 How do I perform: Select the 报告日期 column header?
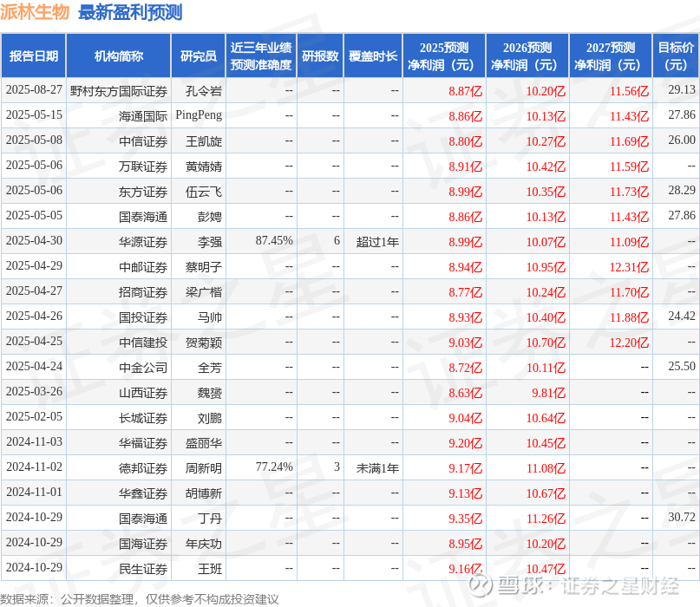[x=34, y=55]
